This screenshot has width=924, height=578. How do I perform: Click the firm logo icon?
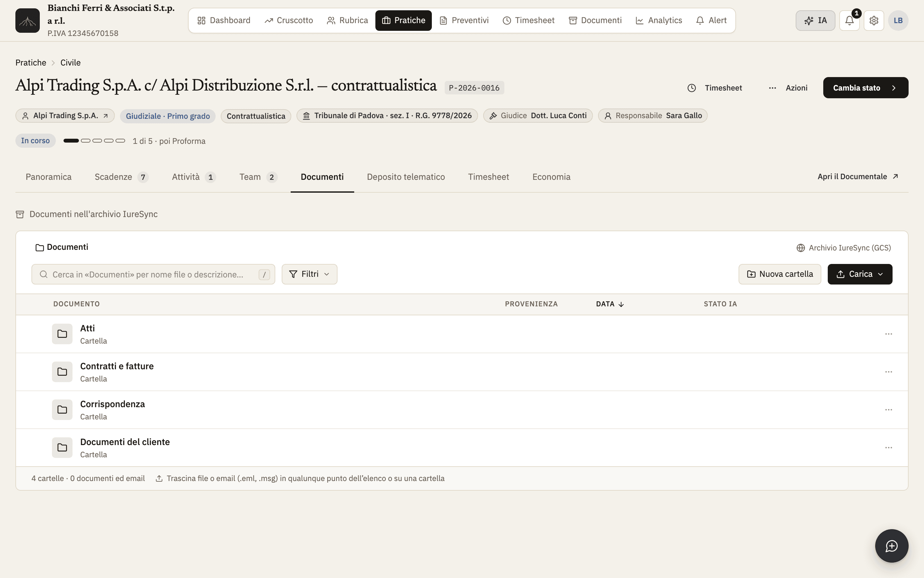coord(28,20)
